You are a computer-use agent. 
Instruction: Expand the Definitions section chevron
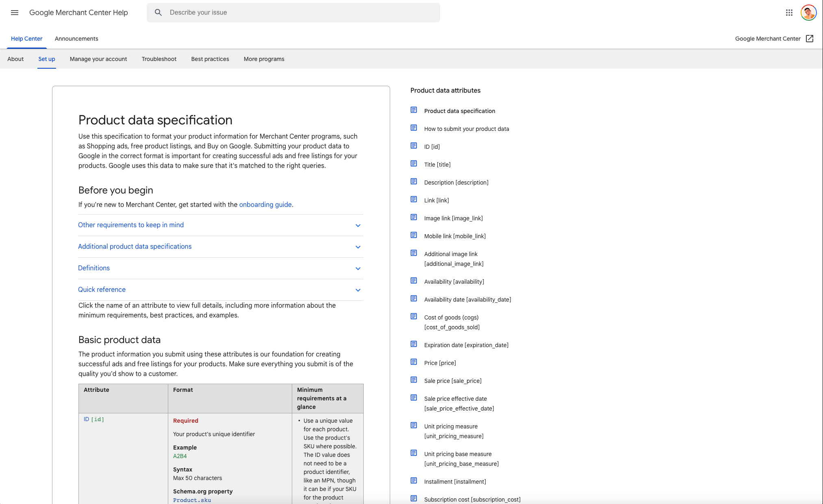tap(358, 268)
